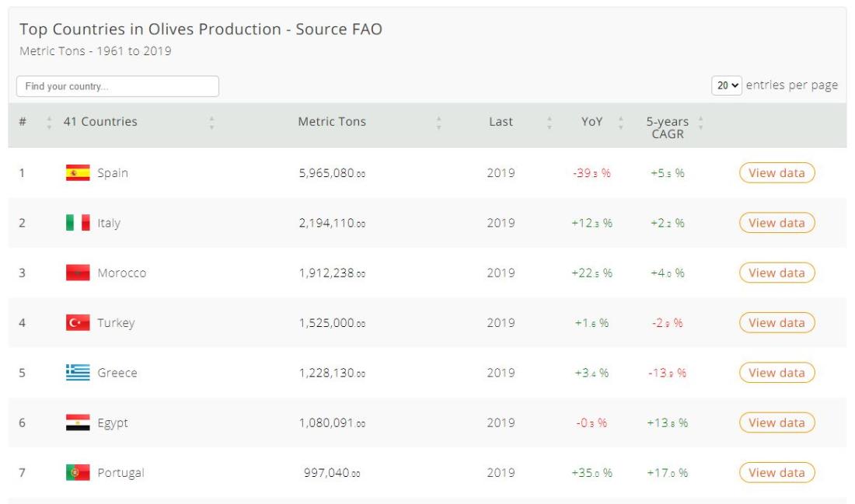
Task: Sort by Metric Tons column arrows
Action: click(438, 123)
